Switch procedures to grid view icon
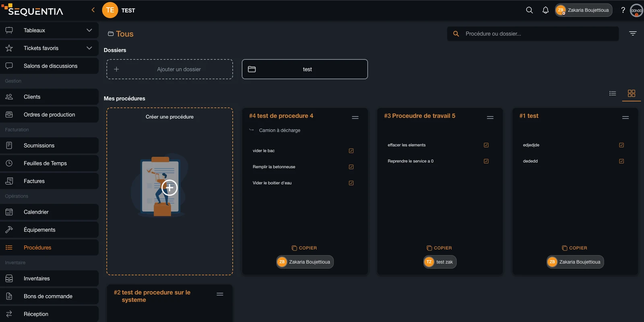 632,93
